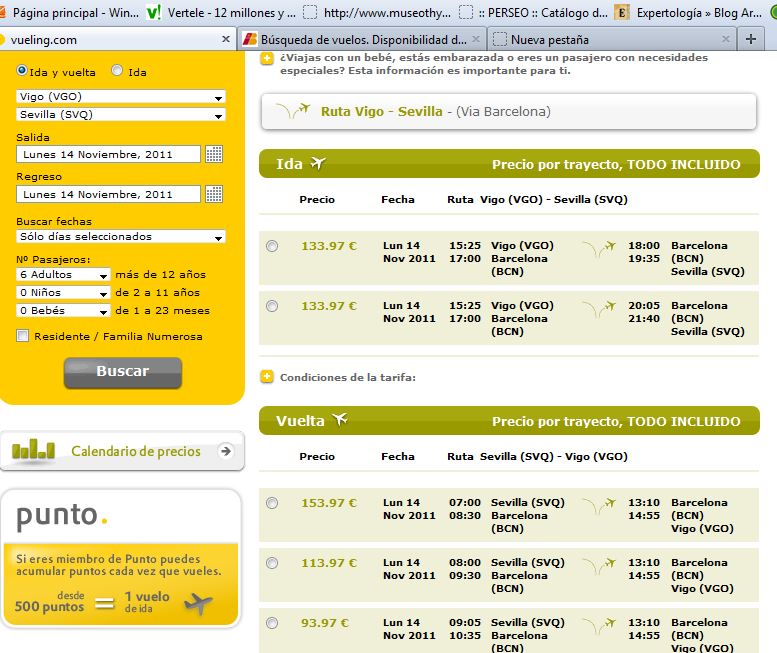Click the Vuelta section header bar

(509, 421)
